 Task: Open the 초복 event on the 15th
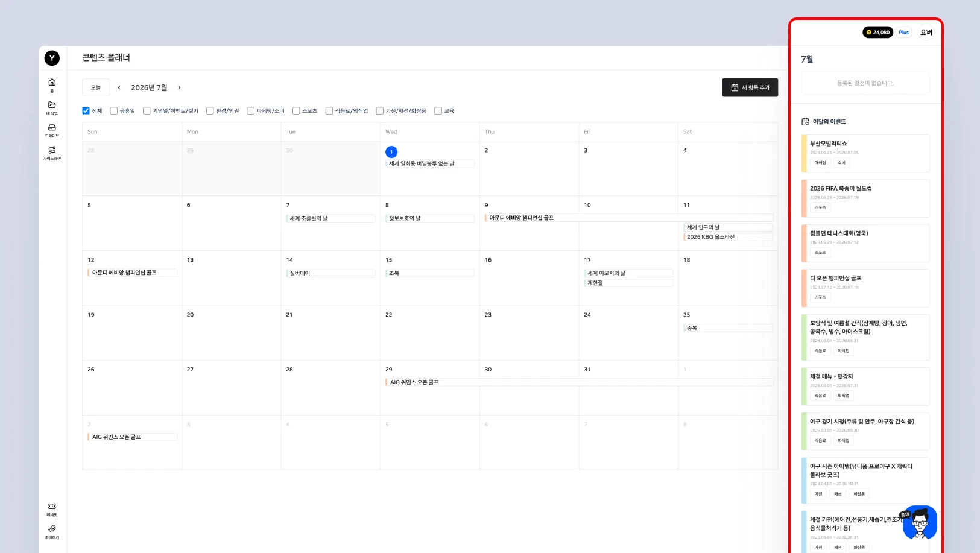(429, 273)
